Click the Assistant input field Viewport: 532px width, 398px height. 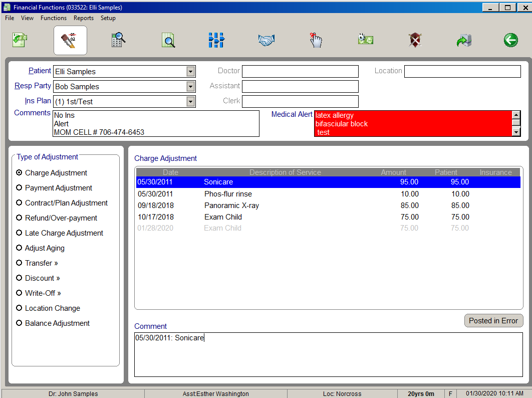point(300,86)
